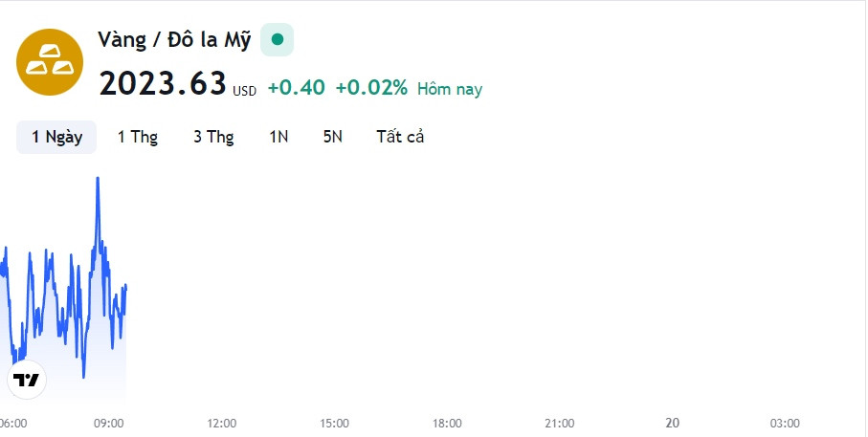
Task: View the Tất cả full history range
Action: tap(400, 137)
